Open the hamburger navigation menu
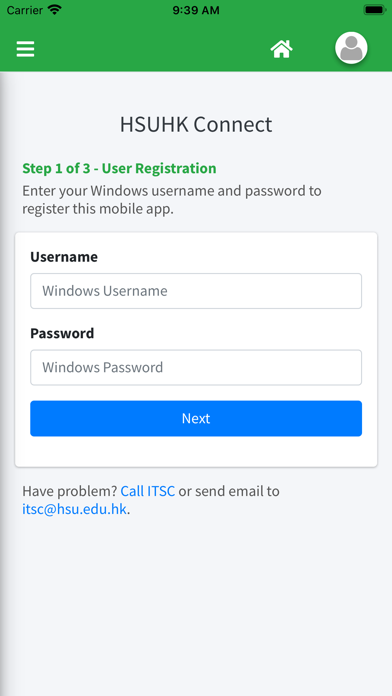This screenshot has width=392, height=696. 25,49
